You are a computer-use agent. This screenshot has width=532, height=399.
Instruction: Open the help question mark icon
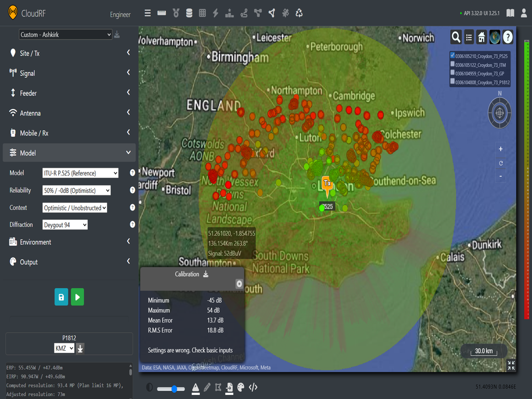pos(508,37)
